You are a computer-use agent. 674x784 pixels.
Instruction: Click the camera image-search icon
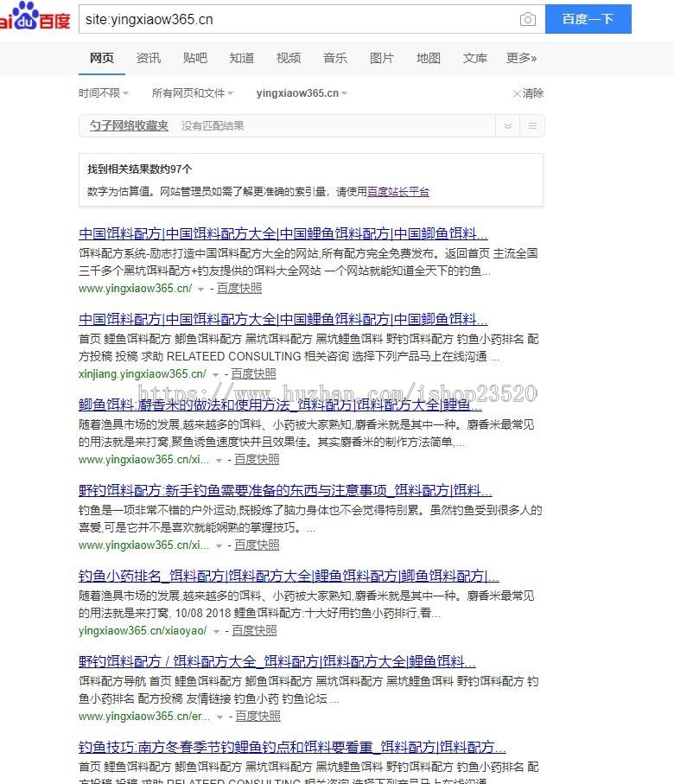[527, 20]
